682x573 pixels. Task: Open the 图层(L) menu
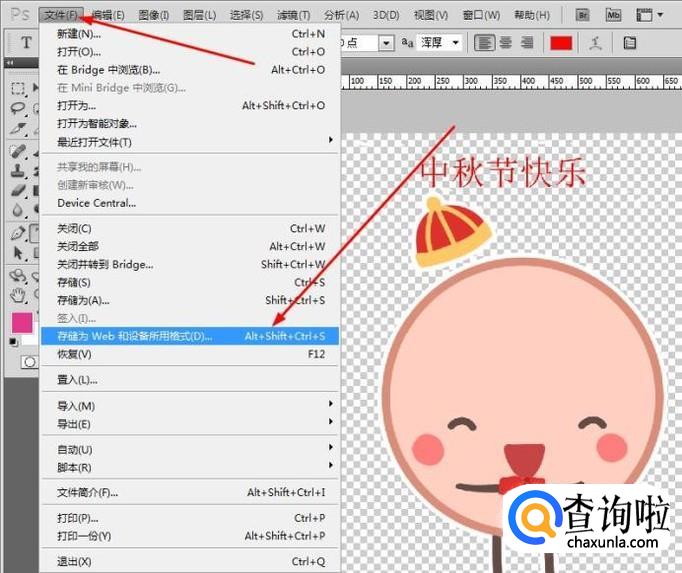point(199,15)
